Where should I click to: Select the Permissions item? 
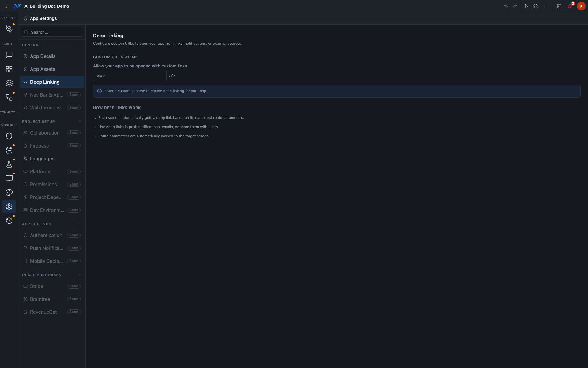pos(52,185)
